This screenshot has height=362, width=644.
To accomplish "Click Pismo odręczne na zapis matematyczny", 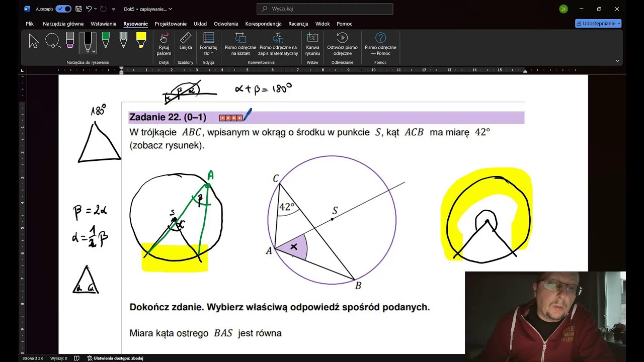I will pos(278,44).
